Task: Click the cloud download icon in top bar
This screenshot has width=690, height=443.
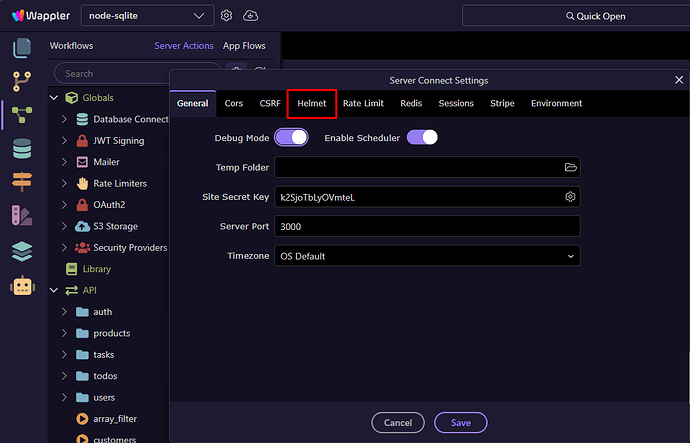Action: pos(250,16)
